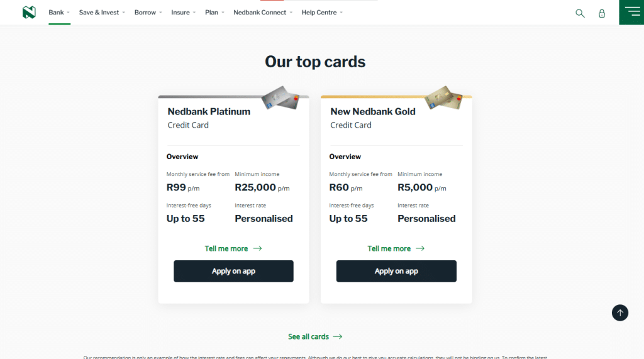
Task: Open Tell me more for Nedbank Platinum
Action: (x=233, y=248)
